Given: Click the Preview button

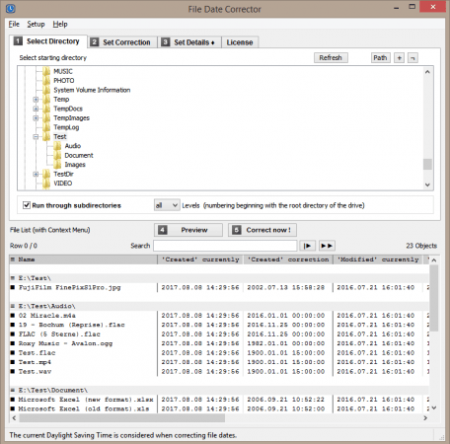Looking at the screenshot, I should tap(188, 230).
